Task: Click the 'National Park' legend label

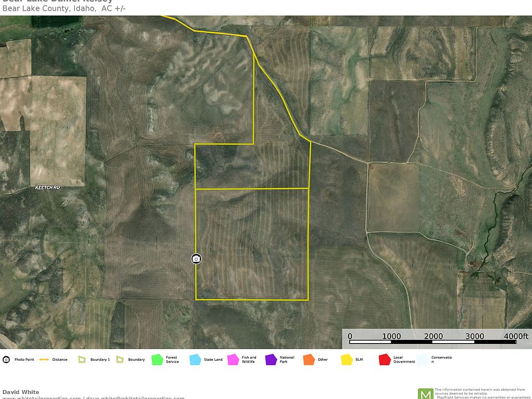Action: click(x=287, y=360)
